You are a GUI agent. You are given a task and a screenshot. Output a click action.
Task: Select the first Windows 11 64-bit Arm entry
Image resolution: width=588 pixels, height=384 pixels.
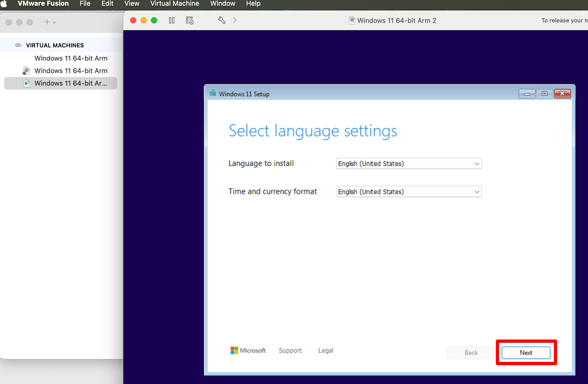pos(71,58)
